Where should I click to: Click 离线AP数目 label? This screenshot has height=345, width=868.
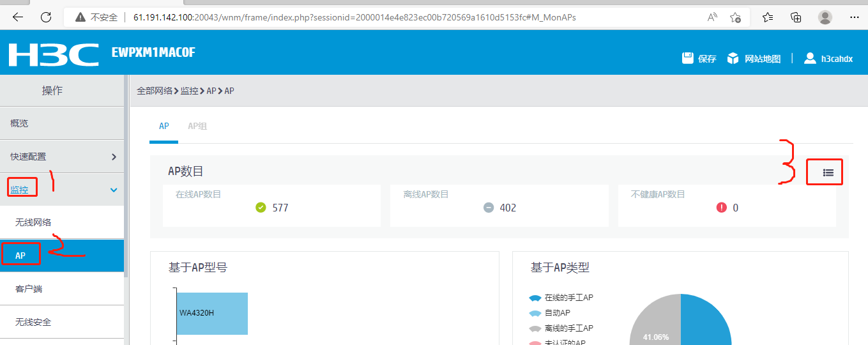pyautogui.click(x=426, y=194)
